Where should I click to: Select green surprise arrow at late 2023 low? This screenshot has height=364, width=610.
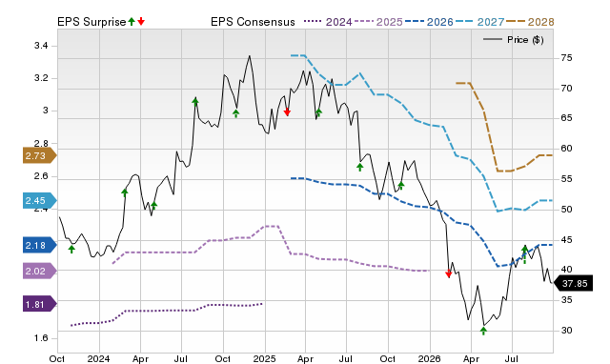pos(71,250)
